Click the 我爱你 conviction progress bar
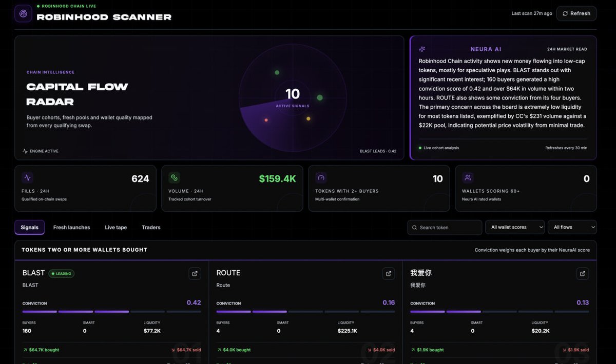Viewport: 616px width, 364px height. coord(500,311)
